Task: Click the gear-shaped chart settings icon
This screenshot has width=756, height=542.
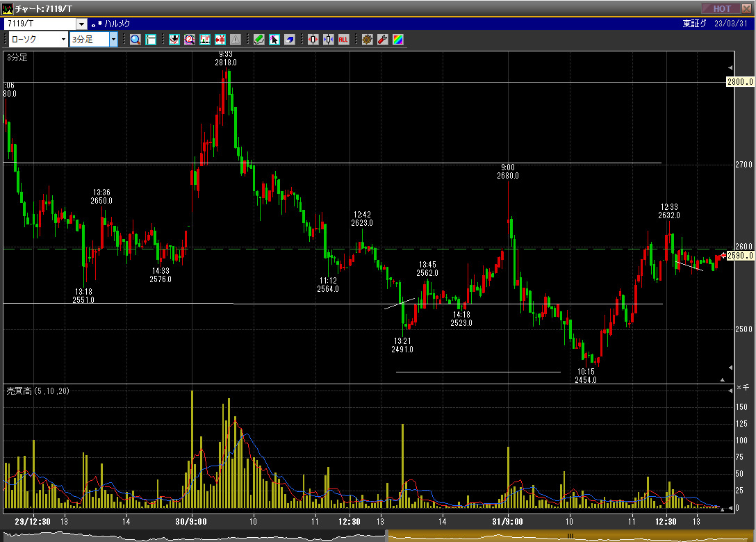Action: 367,40
